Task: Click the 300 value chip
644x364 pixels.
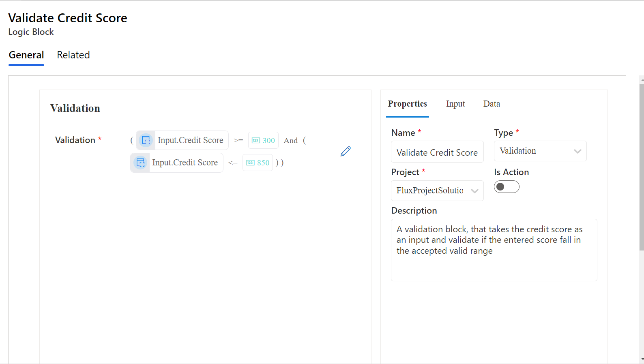Action: (x=263, y=140)
